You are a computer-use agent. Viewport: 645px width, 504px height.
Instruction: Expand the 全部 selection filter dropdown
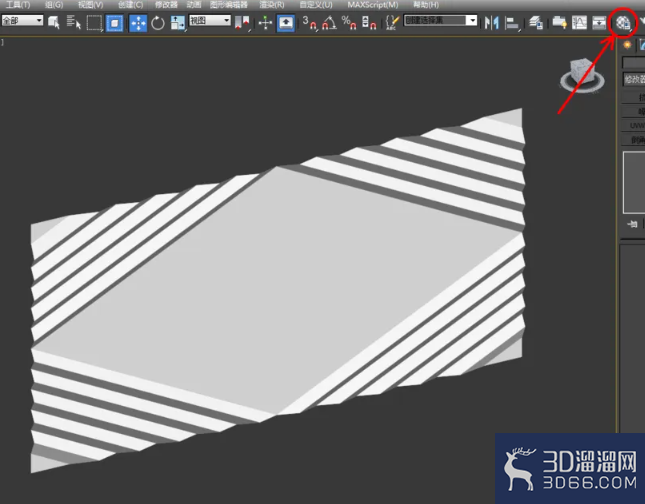[22, 20]
